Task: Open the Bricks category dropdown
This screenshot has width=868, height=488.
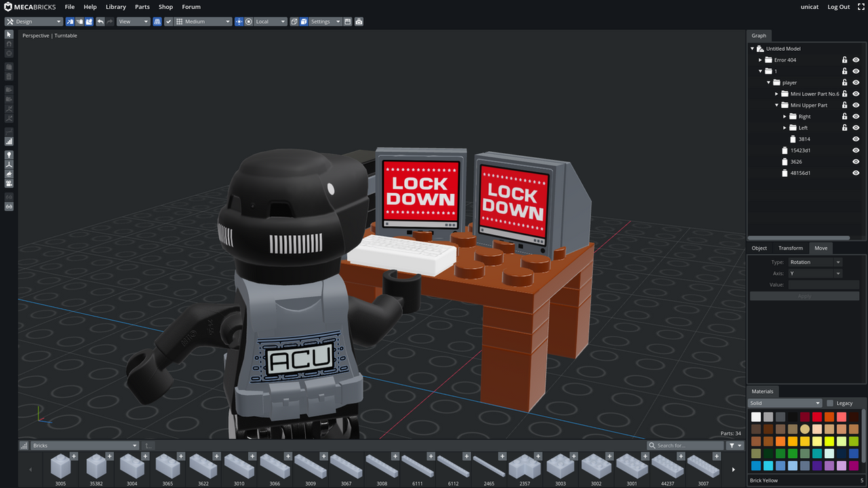Action: tap(85, 445)
